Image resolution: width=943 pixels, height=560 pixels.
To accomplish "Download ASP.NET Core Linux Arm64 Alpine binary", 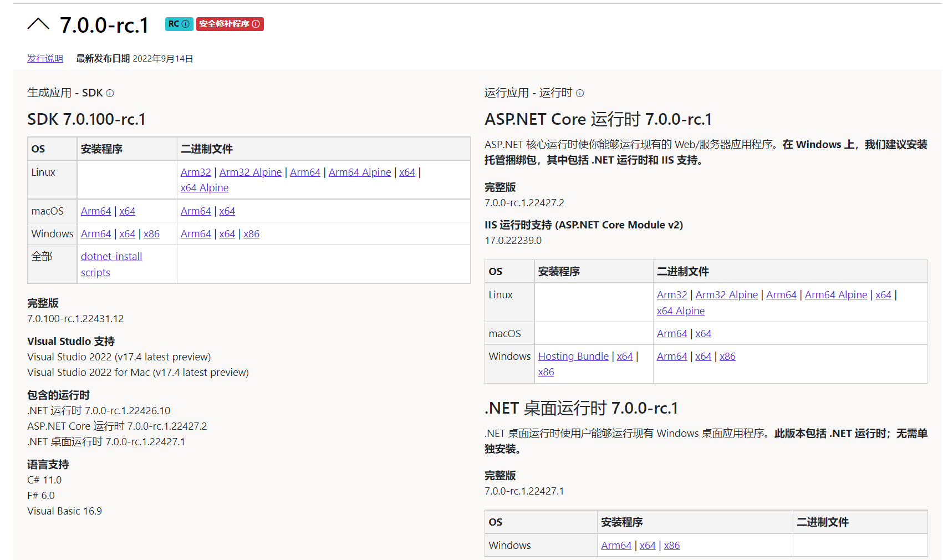I will 836,294.
